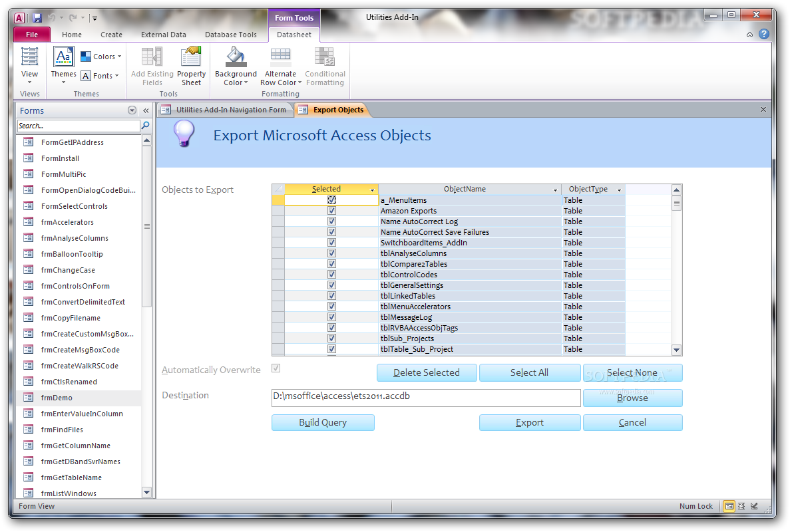The width and height of the screenshot is (790, 532).
Task: Switch to Database Tools ribbon tab
Action: (x=231, y=34)
